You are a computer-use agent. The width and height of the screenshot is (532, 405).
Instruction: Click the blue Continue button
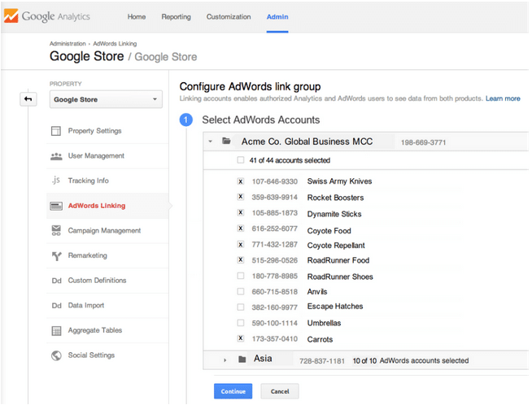(233, 391)
